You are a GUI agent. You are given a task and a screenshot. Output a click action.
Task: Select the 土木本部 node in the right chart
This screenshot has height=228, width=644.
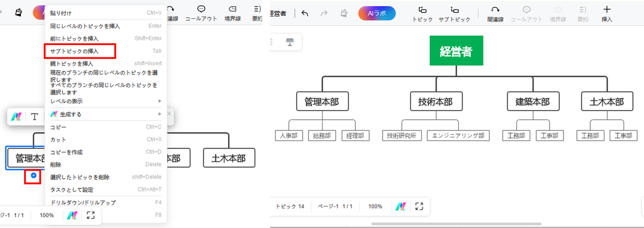point(607,101)
